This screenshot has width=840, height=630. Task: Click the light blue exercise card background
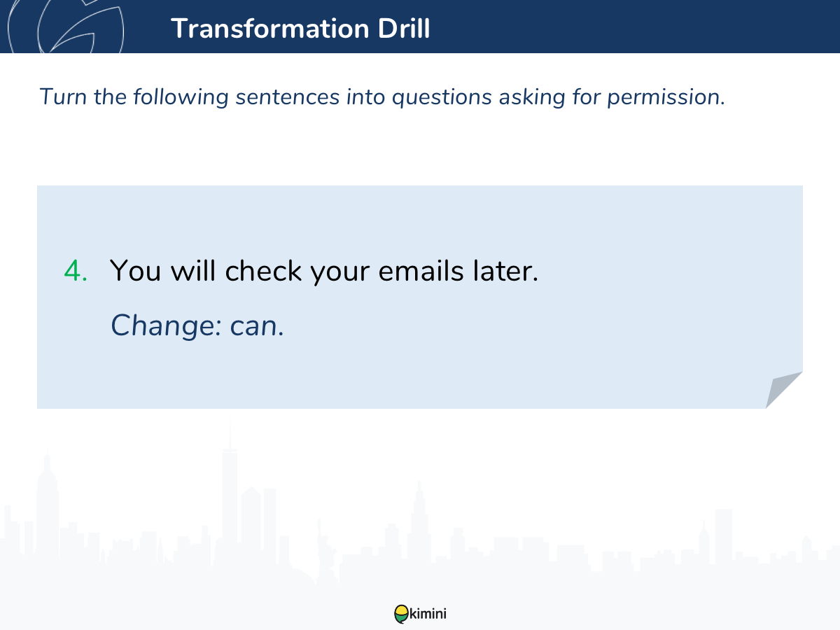(419, 297)
